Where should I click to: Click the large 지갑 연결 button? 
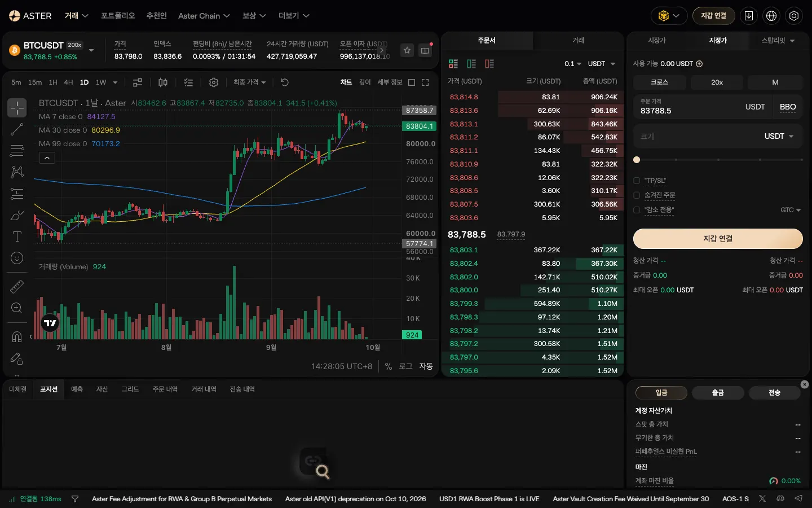pos(718,239)
